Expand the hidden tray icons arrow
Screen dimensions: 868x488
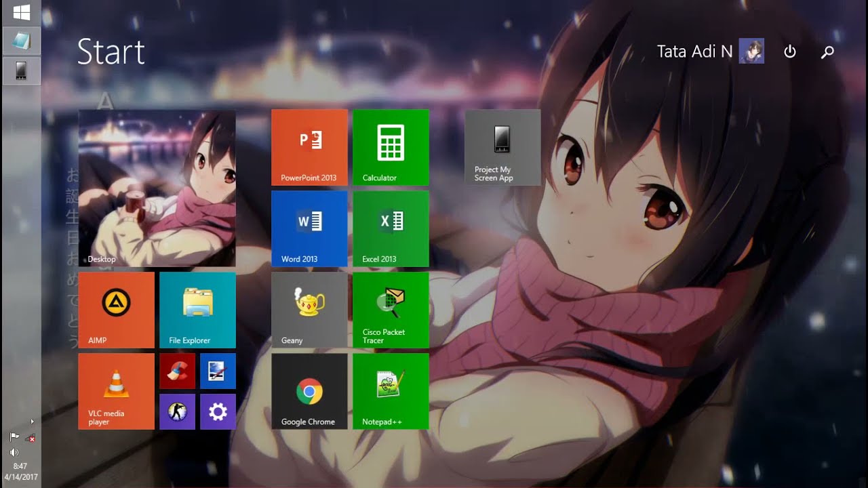tap(32, 422)
